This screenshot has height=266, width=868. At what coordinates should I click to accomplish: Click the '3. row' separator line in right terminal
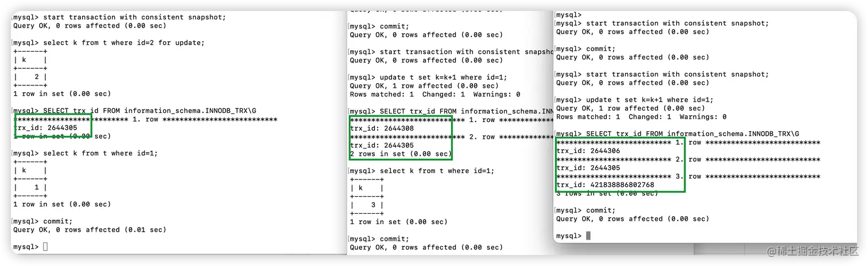(688, 177)
